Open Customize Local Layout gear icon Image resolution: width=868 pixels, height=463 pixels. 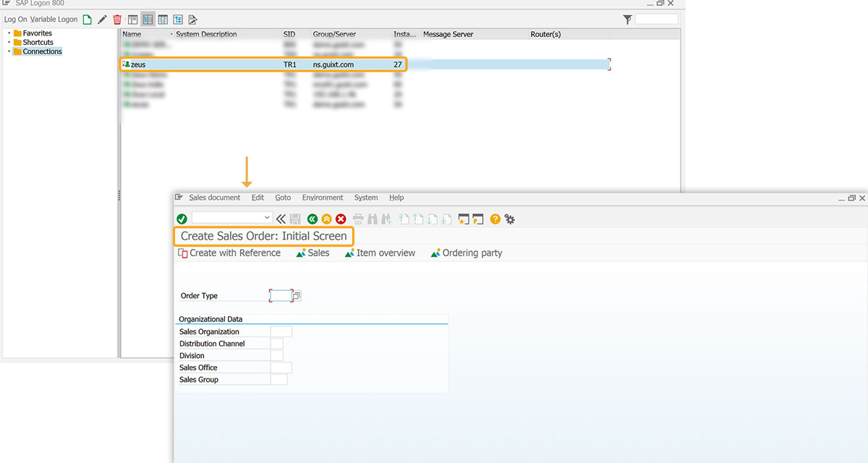tap(510, 218)
